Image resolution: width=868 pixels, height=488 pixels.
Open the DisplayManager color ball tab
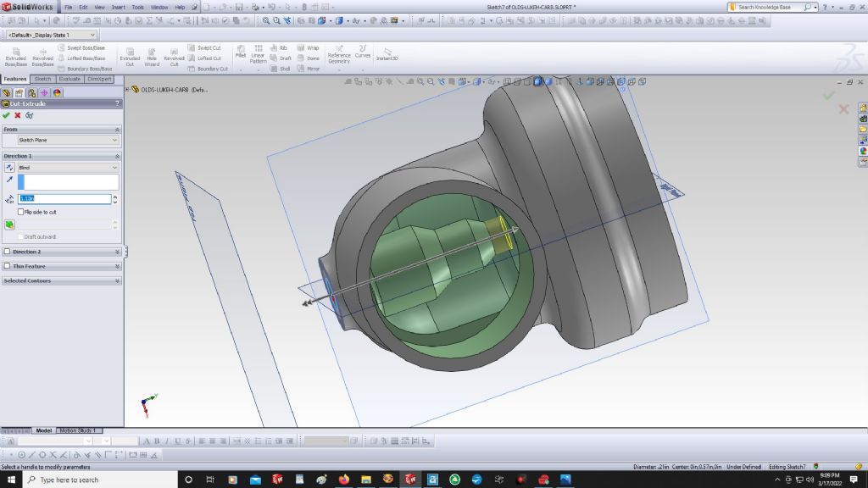[57, 92]
